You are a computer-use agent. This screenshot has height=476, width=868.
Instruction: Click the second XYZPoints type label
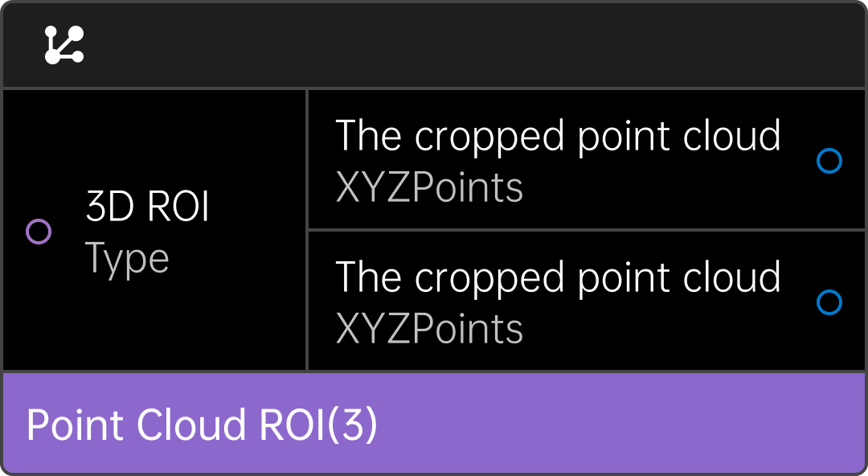(x=429, y=329)
